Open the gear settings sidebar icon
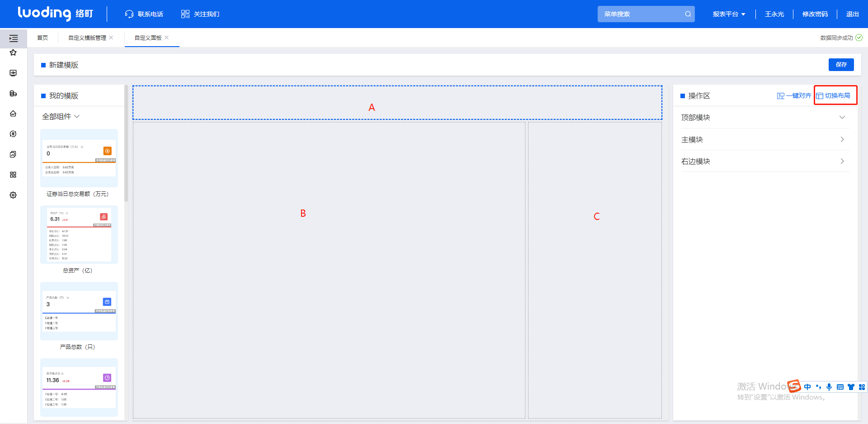Viewport: 868px width, 424px height. 13,195
